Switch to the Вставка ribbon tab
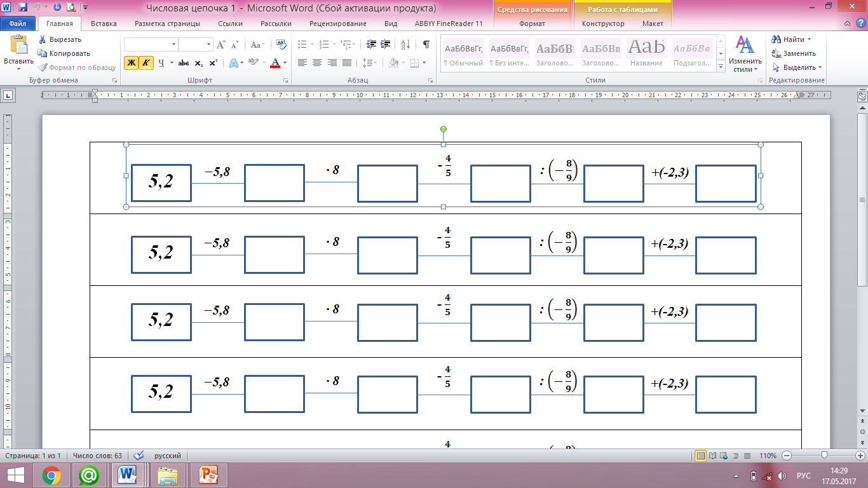The image size is (868, 488). point(104,24)
